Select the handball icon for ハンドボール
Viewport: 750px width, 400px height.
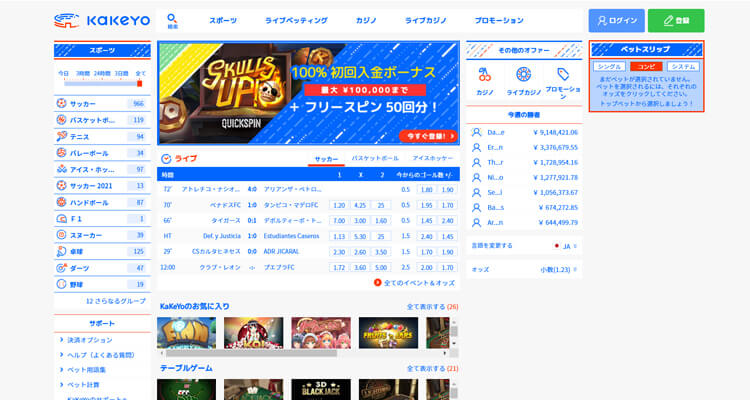[x=61, y=202]
